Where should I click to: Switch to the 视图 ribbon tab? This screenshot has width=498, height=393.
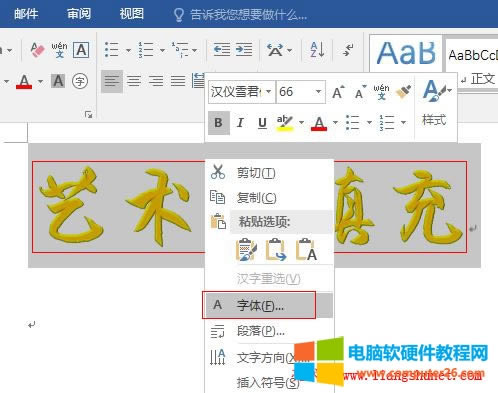tap(131, 14)
